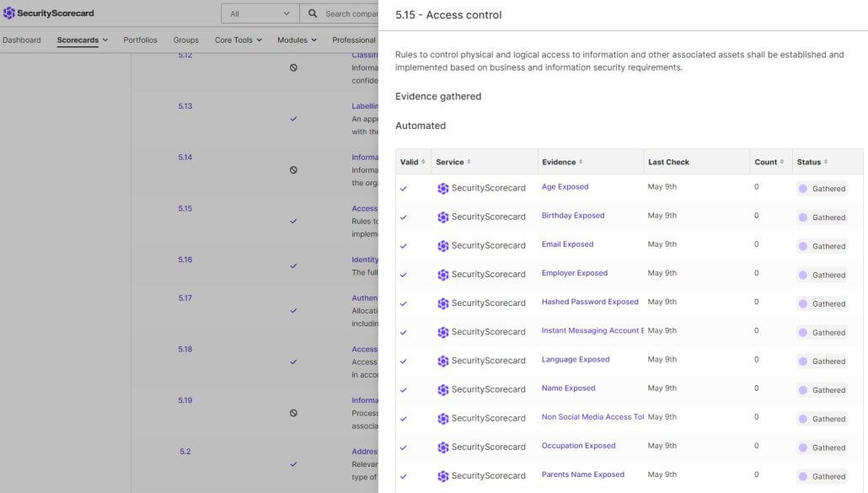
Task: Go to Groups
Action: pos(186,40)
